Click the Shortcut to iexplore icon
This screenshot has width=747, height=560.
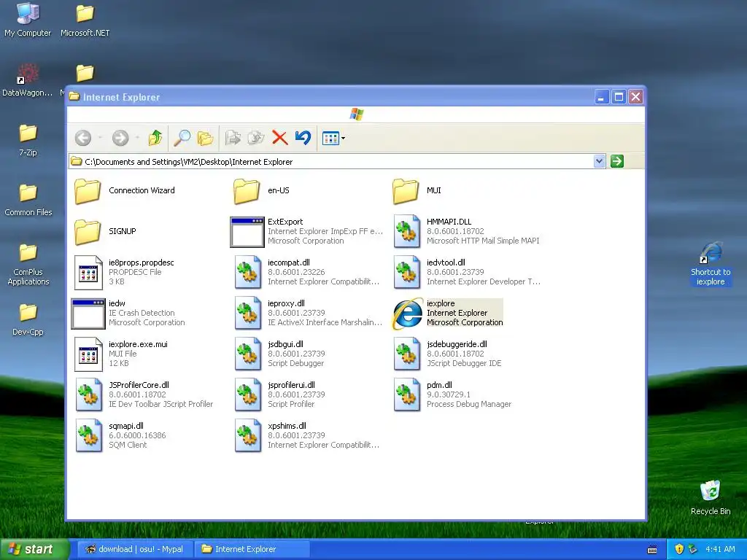tap(711, 264)
